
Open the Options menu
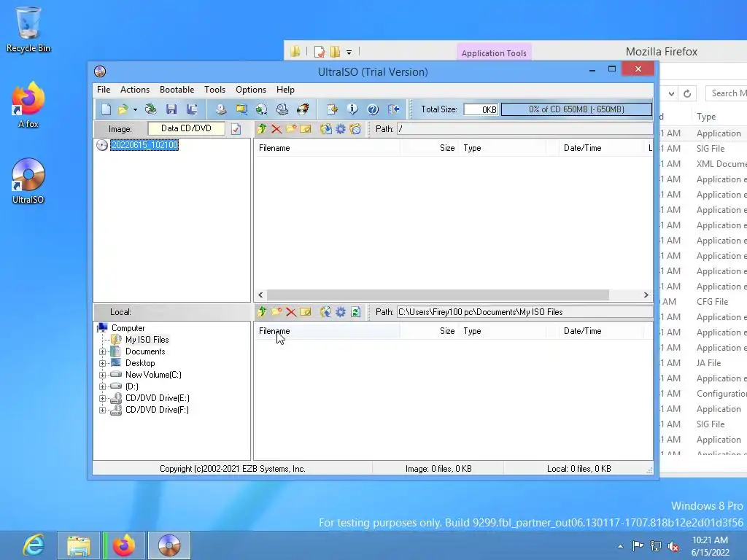[x=251, y=90]
